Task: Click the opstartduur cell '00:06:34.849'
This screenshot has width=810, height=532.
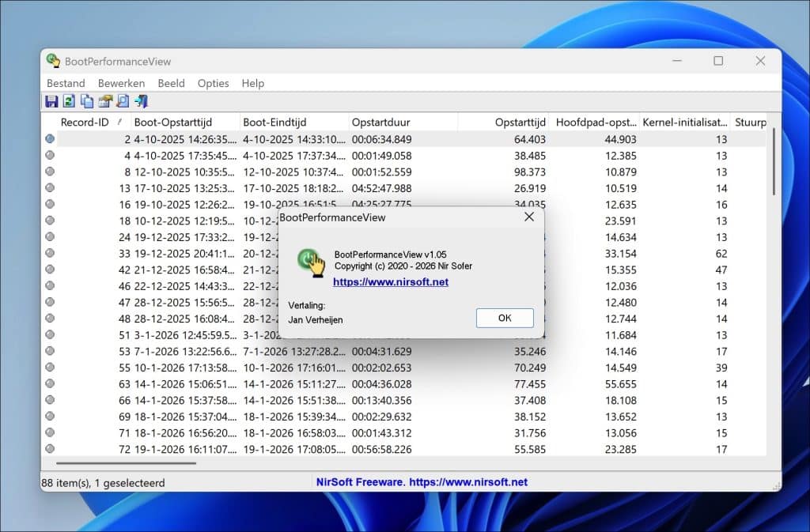Action: tap(382, 139)
